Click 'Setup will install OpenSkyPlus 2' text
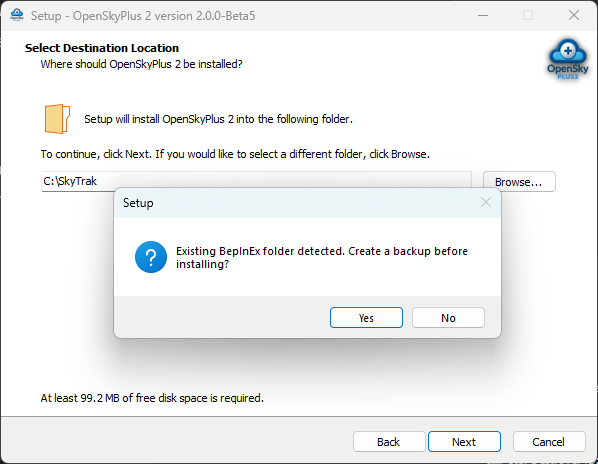This screenshot has height=464, width=598. click(x=219, y=119)
